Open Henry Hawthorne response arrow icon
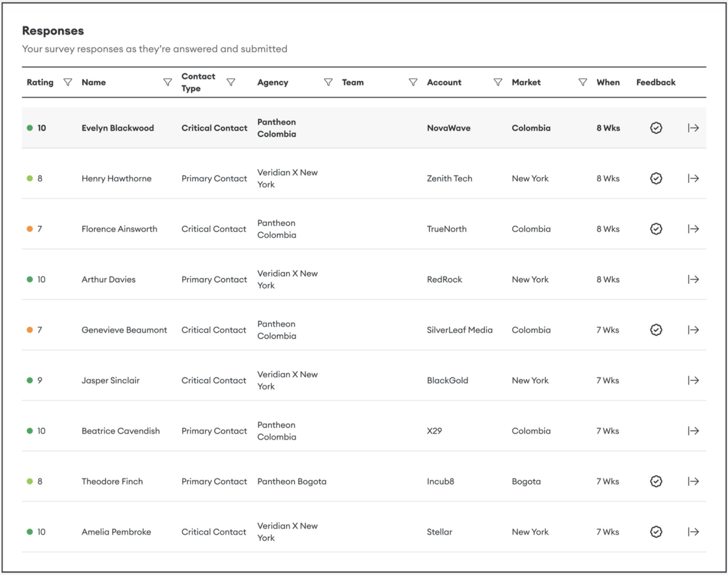 693,178
